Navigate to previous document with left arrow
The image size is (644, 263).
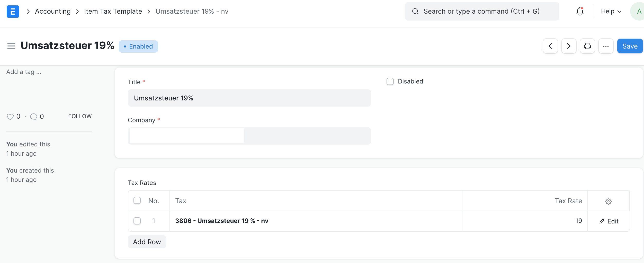tap(550, 46)
